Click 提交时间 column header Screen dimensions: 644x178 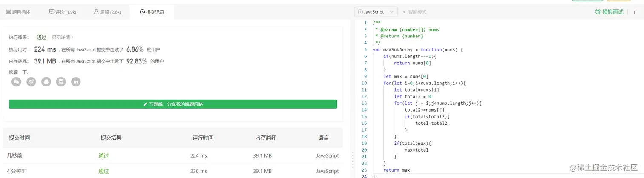20,138
